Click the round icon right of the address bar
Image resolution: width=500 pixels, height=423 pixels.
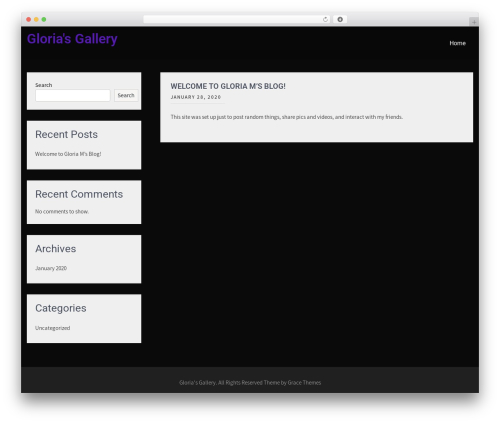(x=340, y=19)
